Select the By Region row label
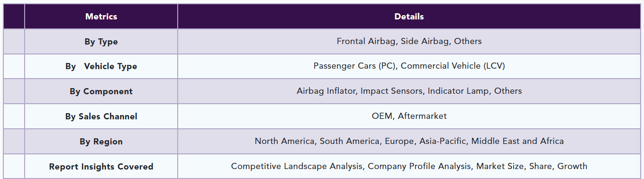 pyautogui.click(x=101, y=142)
